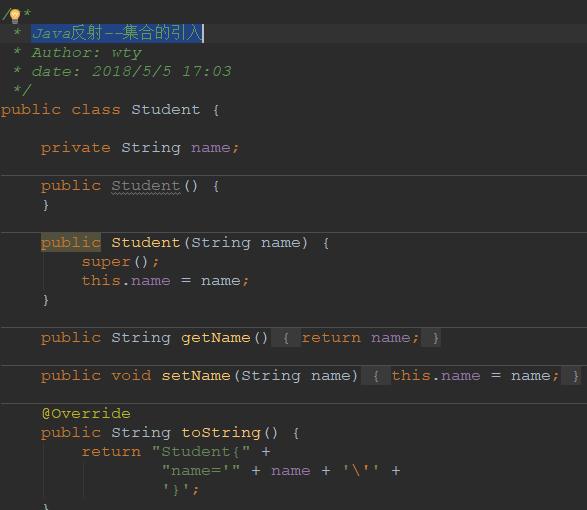
Task: Click the closing fold brace of getName
Action: pyautogui.click(x=435, y=338)
